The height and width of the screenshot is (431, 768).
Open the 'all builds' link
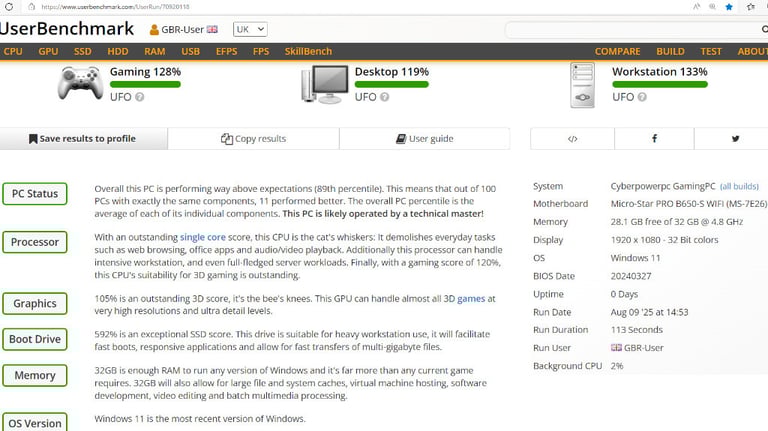pos(739,186)
